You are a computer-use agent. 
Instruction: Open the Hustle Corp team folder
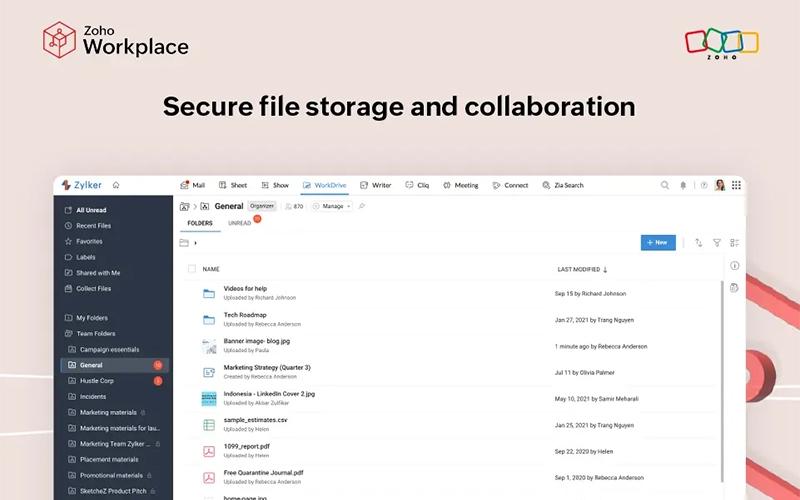coord(91,381)
